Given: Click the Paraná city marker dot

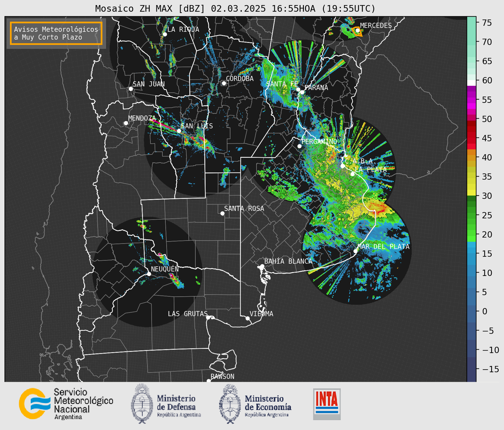Looking at the screenshot, I should pyautogui.click(x=302, y=92).
